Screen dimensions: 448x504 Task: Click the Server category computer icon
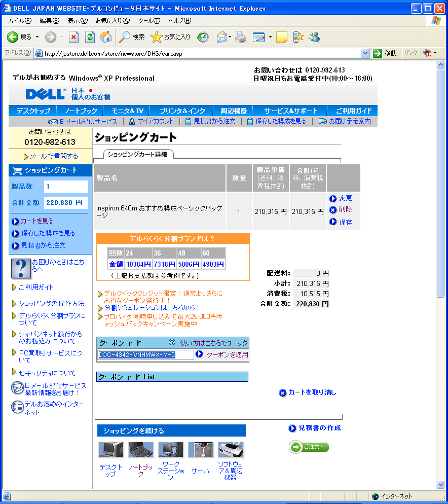coord(201,450)
